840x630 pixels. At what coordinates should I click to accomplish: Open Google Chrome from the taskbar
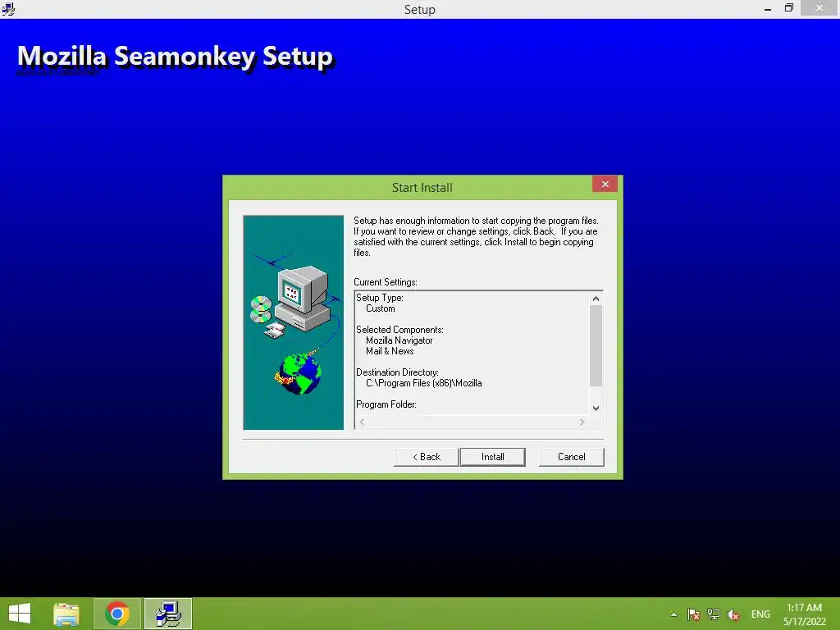point(117,614)
